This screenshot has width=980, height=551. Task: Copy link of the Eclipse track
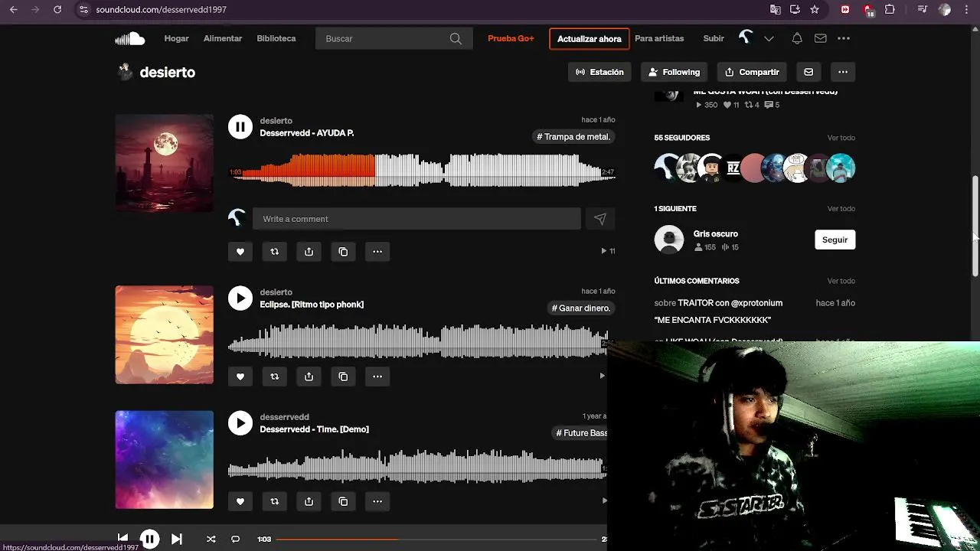point(343,377)
